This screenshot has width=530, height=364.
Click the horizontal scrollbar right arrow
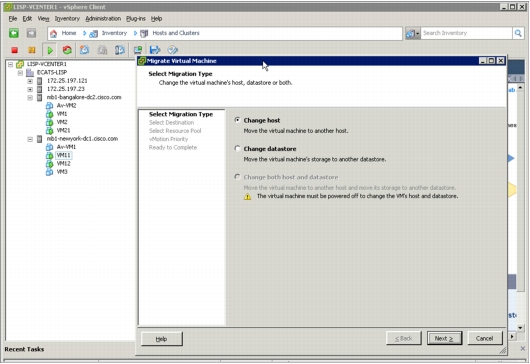coord(512,336)
